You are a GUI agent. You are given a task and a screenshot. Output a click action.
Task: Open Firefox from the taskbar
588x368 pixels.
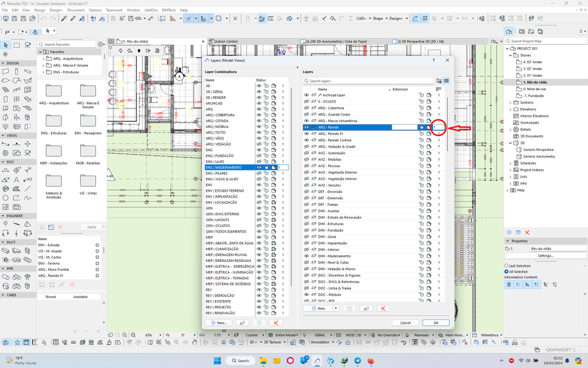(371, 361)
